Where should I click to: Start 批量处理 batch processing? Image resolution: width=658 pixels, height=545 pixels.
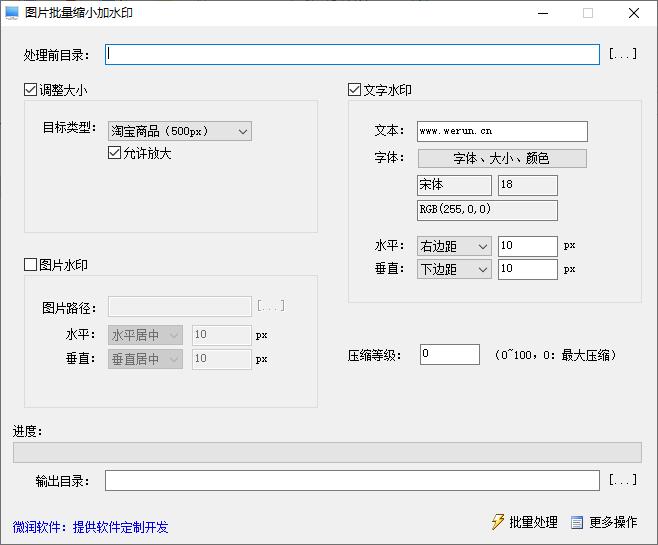tap(525, 522)
